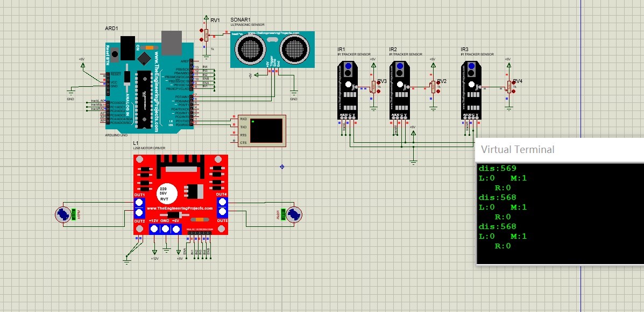Click the +12V screw terminal on L298 board

click(154, 229)
